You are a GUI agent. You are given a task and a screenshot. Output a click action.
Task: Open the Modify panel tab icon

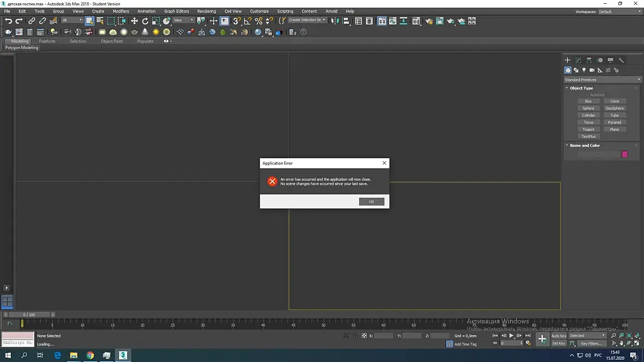pyautogui.click(x=578, y=60)
